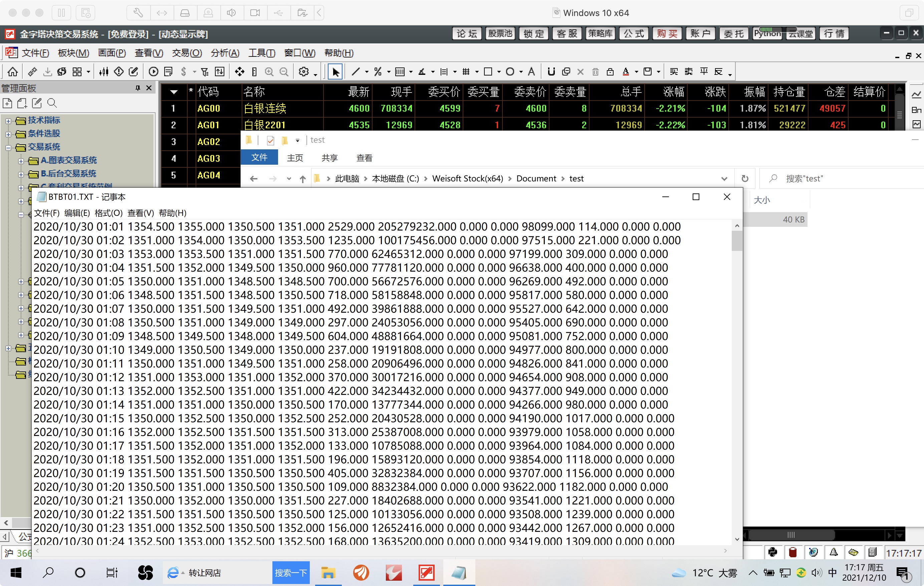Open the Explorer address bar dropdown chevron
The width and height of the screenshot is (924, 586).
[724, 178]
